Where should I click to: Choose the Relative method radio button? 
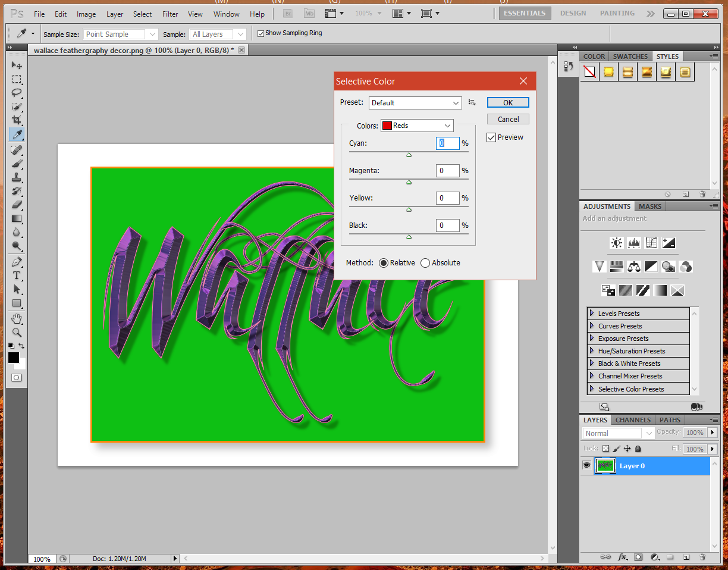tap(384, 263)
